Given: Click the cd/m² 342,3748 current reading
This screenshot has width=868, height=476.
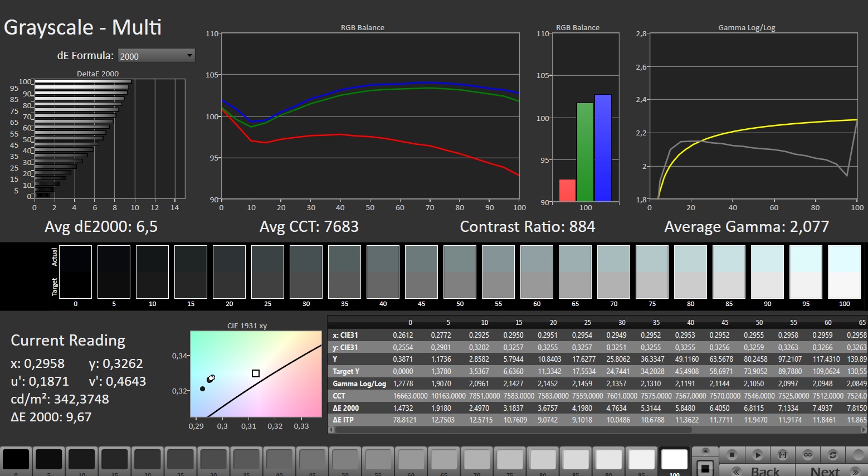Looking at the screenshot, I should [x=60, y=399].
